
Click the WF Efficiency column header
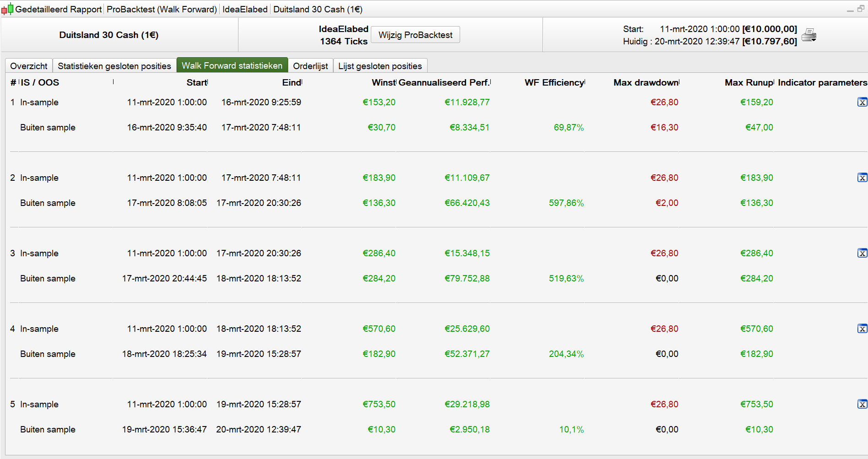tap(554, 82)
